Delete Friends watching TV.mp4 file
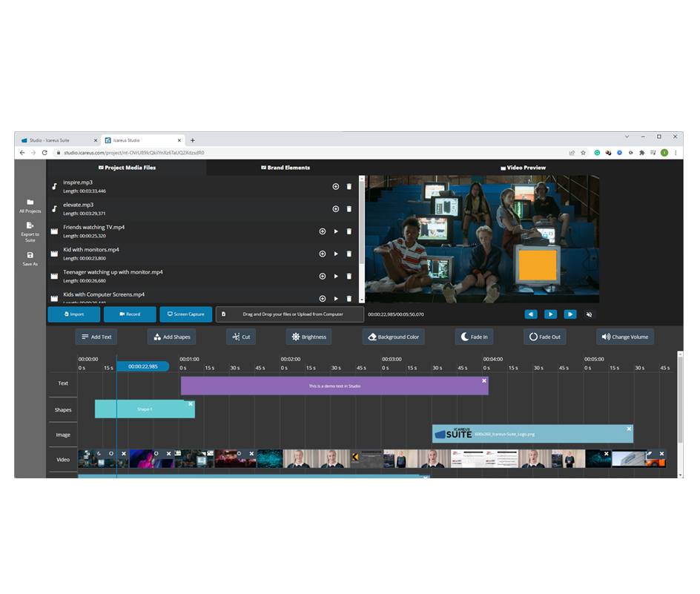 tap(349, 231)
